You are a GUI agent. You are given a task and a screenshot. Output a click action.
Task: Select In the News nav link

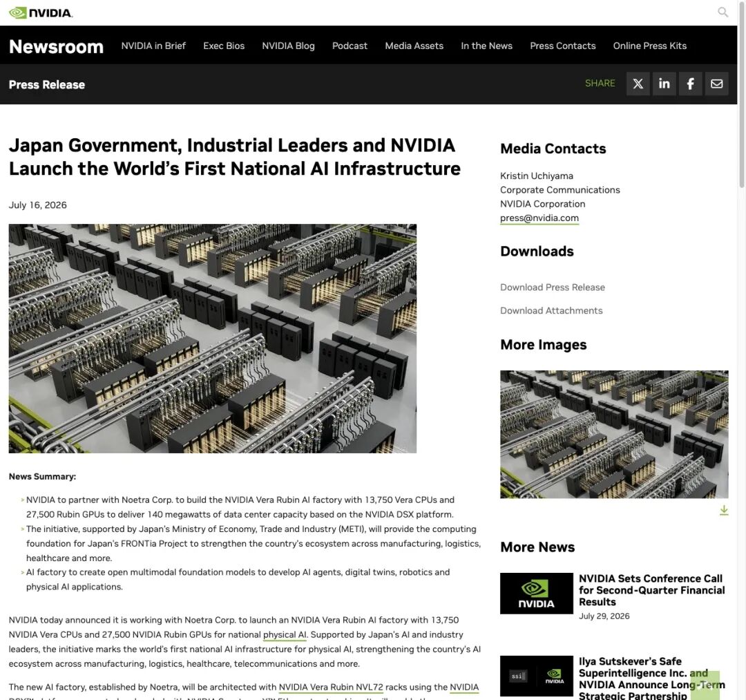(486, 46)
